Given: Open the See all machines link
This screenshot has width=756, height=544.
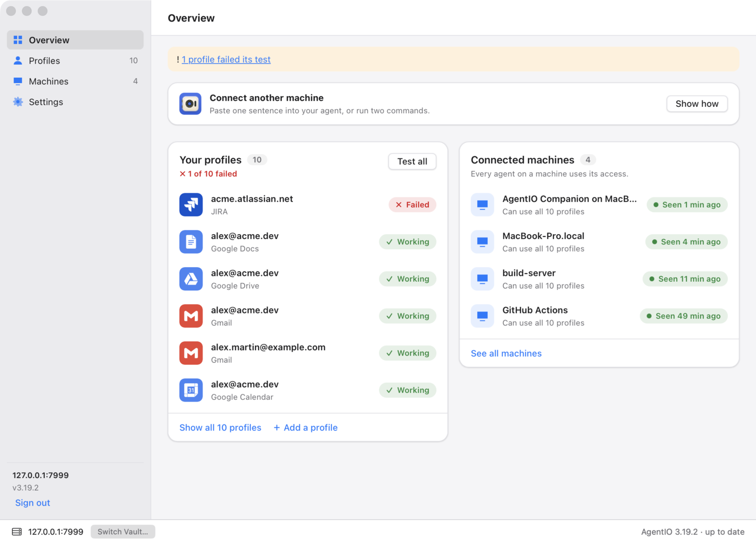Looking at the screenshot, I should 506,353.
